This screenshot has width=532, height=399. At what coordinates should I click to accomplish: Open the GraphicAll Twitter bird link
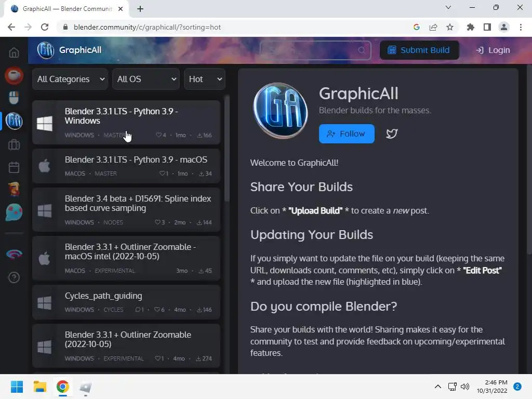(x=392, y=134)
